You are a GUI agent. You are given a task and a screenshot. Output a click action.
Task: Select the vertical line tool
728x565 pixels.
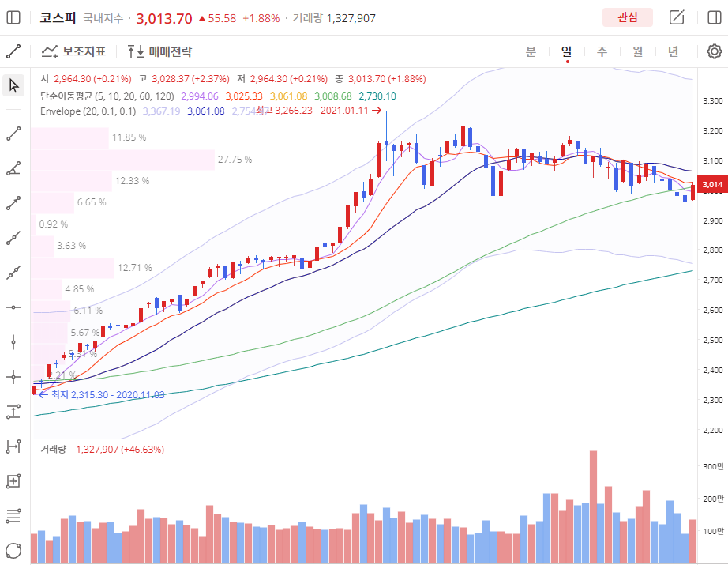coord(13,342)
